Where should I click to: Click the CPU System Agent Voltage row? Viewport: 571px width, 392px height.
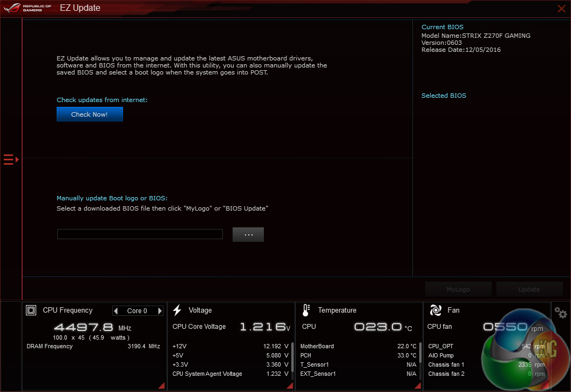(230, 374)
